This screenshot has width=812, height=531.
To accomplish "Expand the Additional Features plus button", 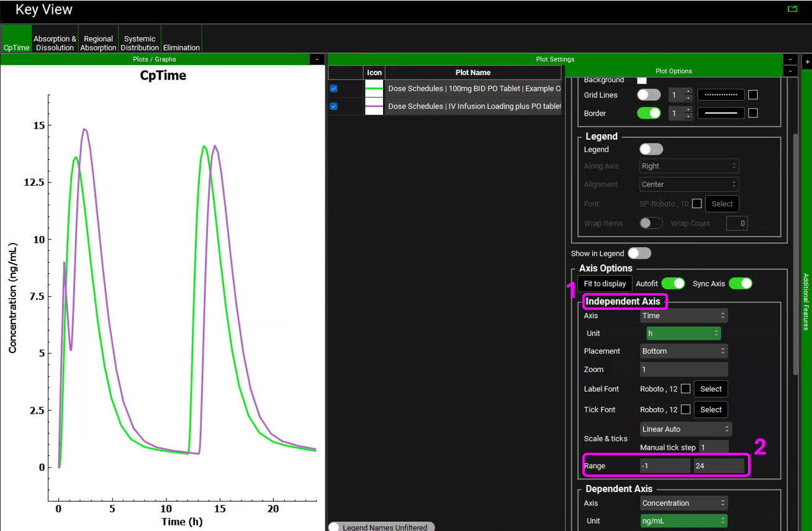I will click(x=806, y=62).
